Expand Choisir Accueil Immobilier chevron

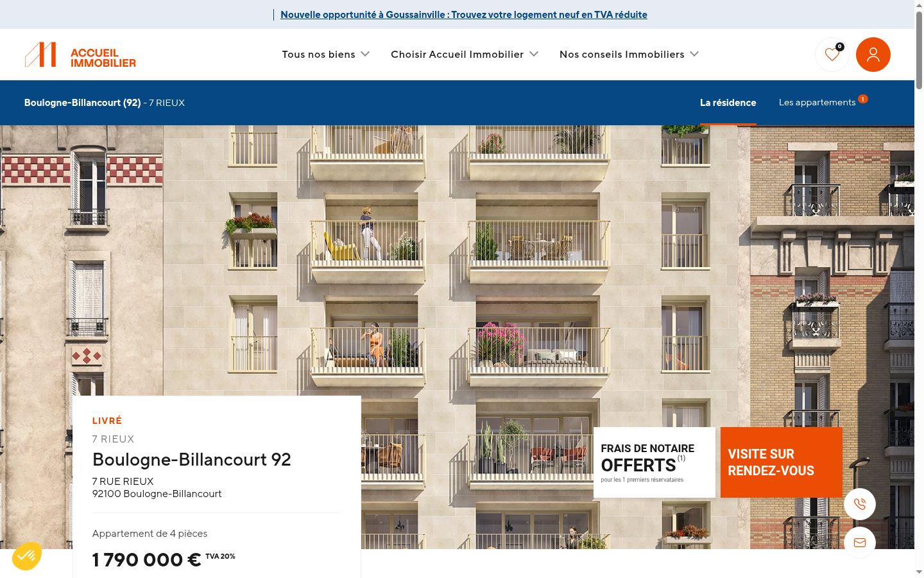[x=534, y=54]
